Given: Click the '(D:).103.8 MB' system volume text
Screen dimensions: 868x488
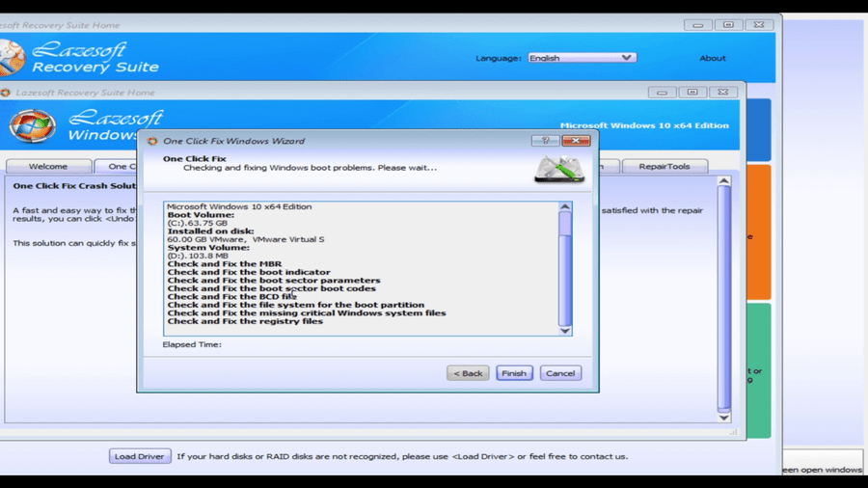Looking at the screenshot, I should 198,256.
